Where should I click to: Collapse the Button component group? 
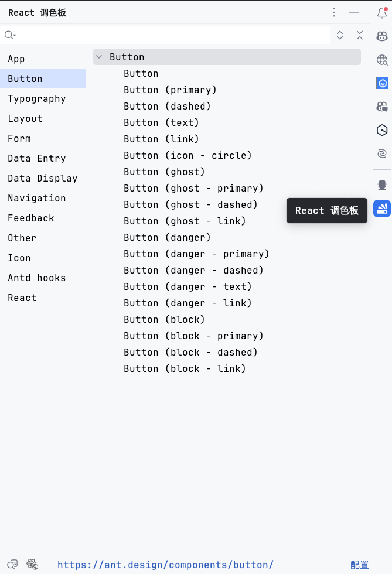point(98,57)
